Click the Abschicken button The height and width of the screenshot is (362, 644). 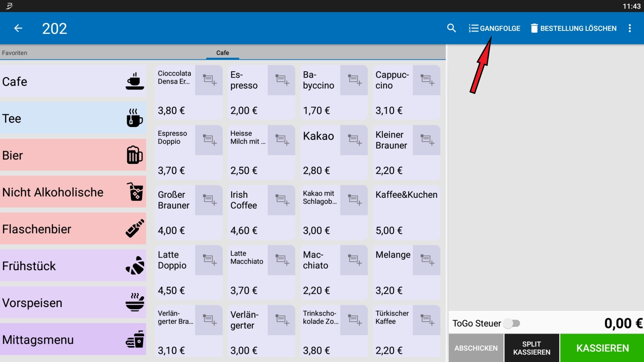click(x=476, y=348)
